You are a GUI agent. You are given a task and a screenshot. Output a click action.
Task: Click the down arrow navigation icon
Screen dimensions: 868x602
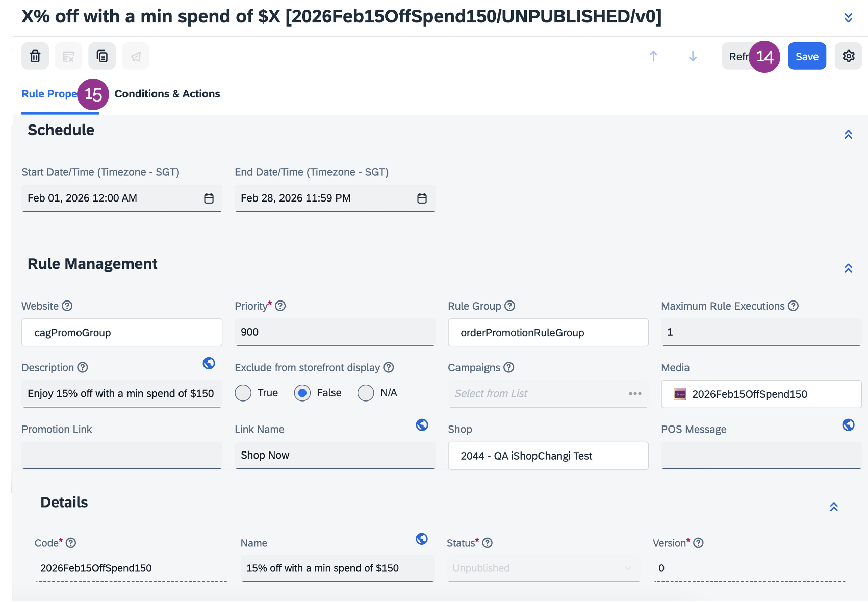click(693, 56)
